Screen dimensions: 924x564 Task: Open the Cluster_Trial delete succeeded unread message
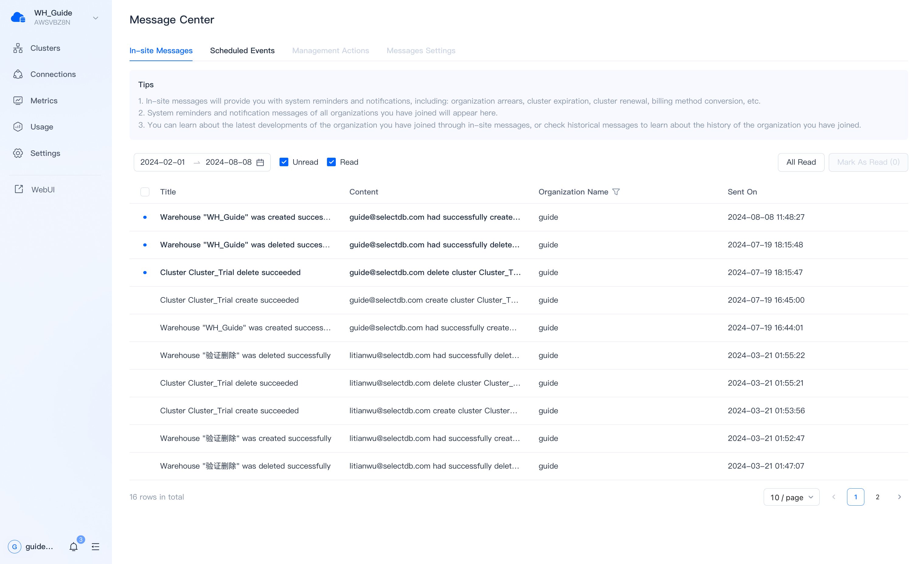click(x=230, y=273)
